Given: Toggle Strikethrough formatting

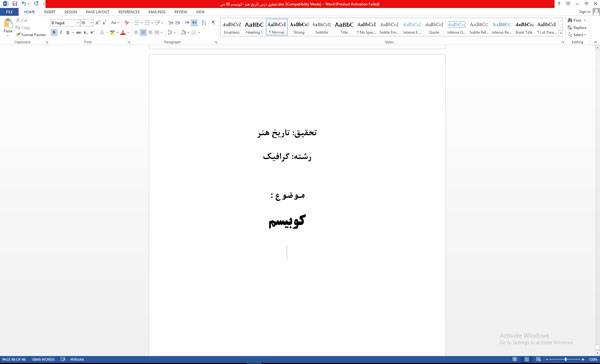Looking at the screenshot, I should click(x=78, y=33).
